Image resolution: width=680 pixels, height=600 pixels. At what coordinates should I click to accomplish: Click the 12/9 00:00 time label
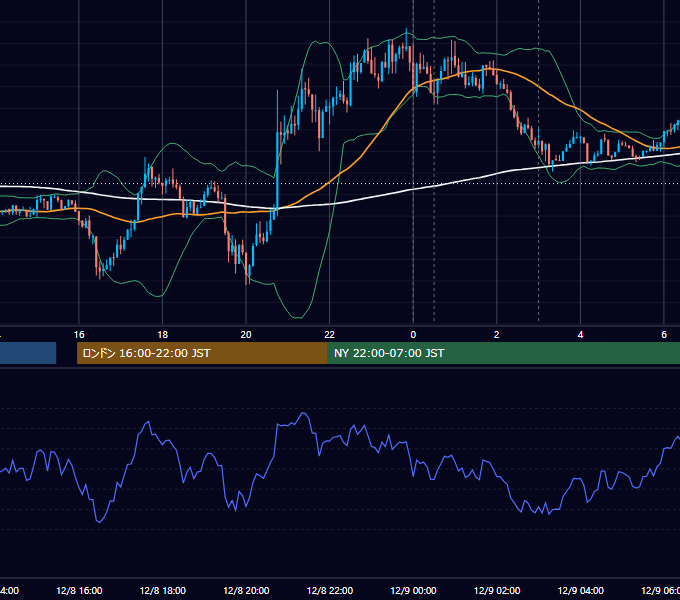click(x=413, y=590)
